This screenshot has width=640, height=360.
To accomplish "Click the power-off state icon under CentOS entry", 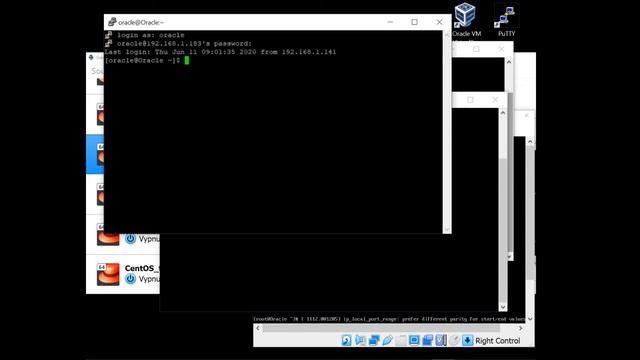I will [x=130, y=279].
